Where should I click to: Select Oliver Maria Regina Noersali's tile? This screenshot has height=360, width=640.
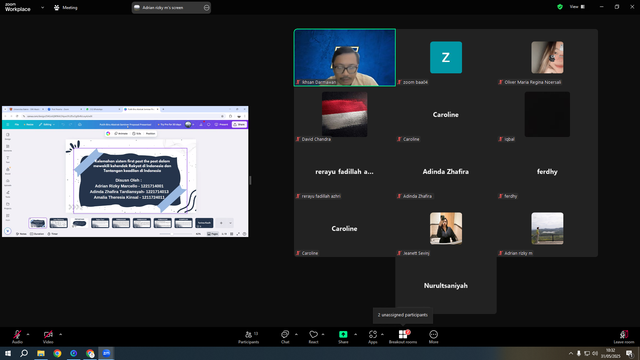(x=547, y=58)
